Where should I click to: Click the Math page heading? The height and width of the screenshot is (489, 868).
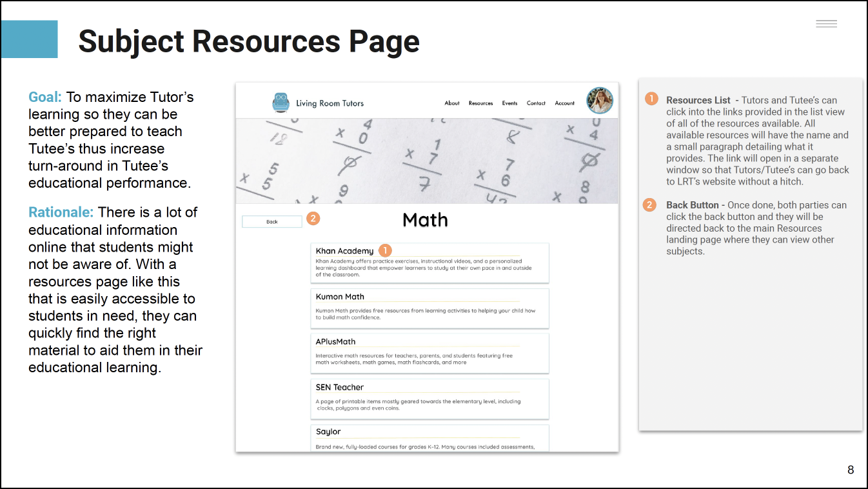pyautogui.click(x=425, y=220)
